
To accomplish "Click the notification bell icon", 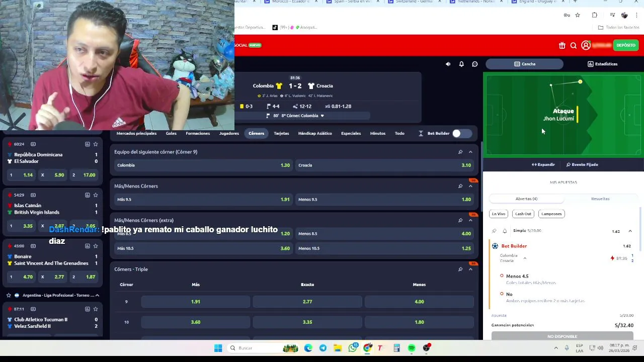I will pyautogui.click(x=461, y=64).
